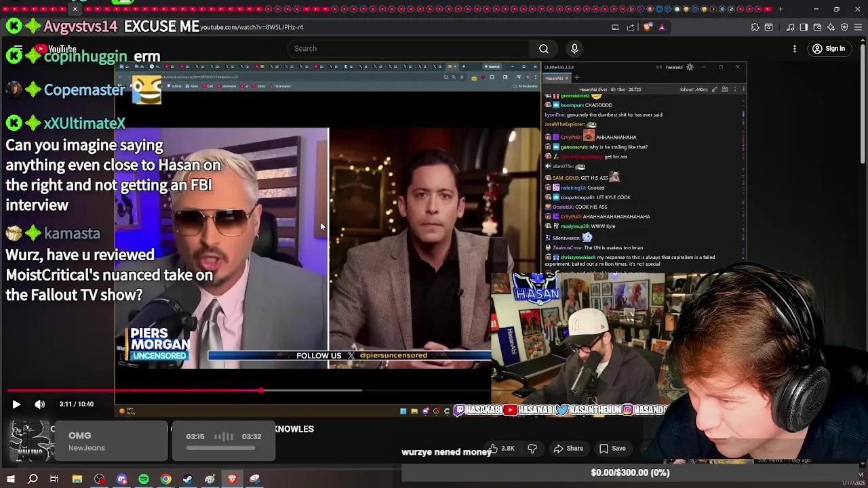Click the share-page icon in address bar
Image resolution: width=868 pixels, height=488 pixels.
(631, 27)
